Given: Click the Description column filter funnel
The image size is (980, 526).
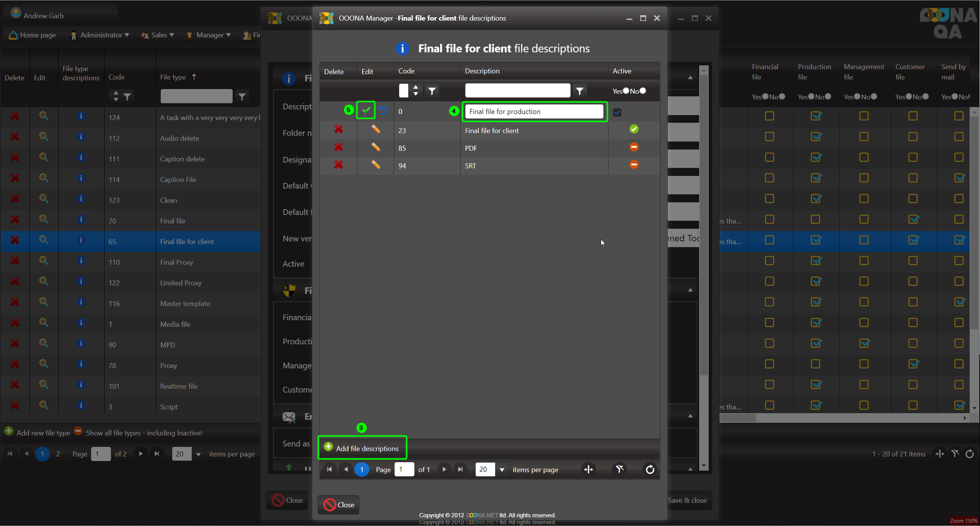Looking at the screenshot, I should tap(579, 91).
